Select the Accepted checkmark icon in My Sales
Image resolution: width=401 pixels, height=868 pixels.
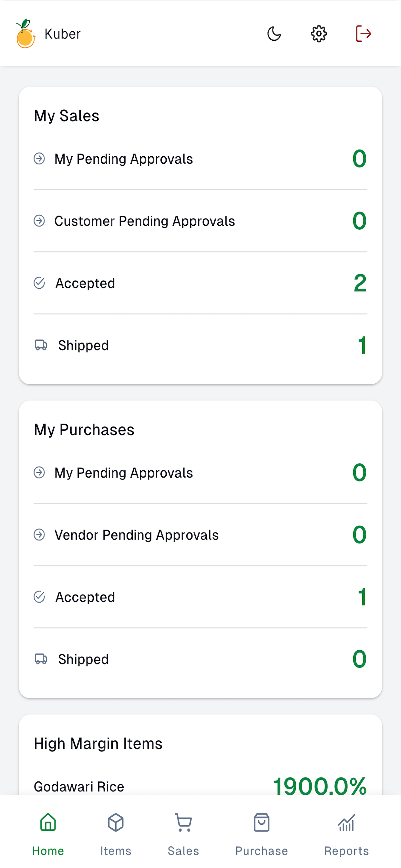[39, 283]
